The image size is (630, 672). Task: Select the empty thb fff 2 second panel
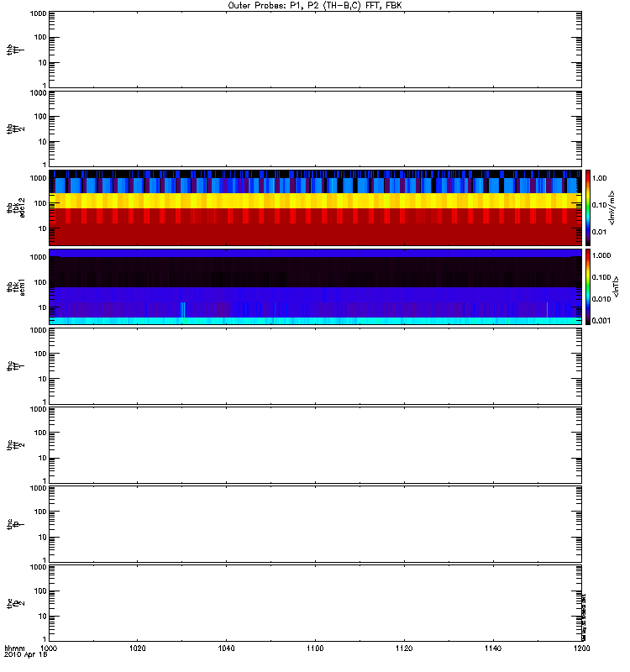click(x=315, y=129)
